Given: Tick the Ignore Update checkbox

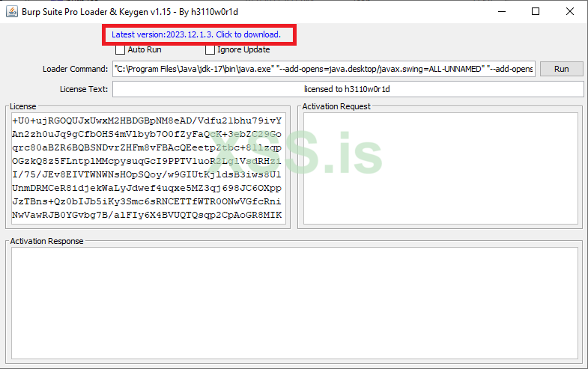Looking at the screenshot, I should pos(210,49).
